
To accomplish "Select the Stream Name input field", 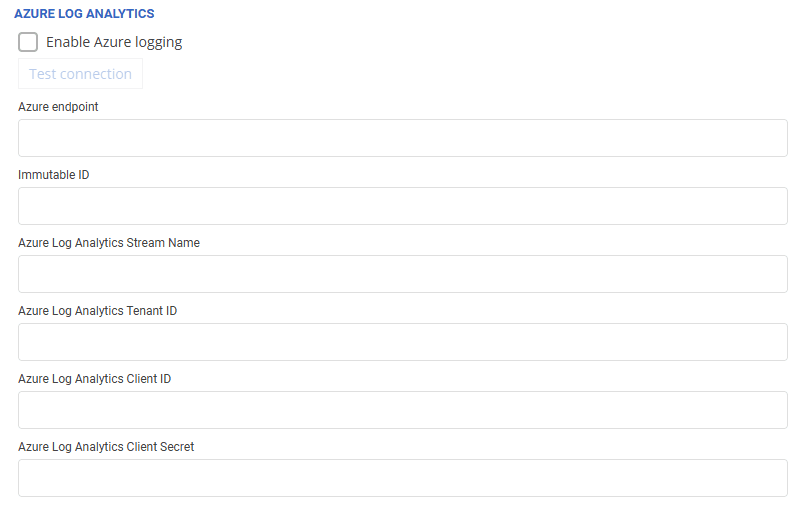I will 402,274.
